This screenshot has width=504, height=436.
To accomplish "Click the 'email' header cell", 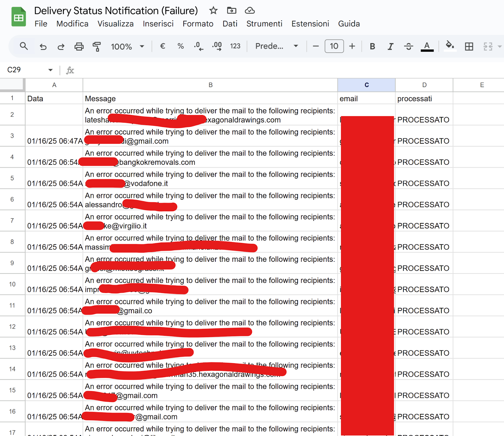I will tap(367, 98).
